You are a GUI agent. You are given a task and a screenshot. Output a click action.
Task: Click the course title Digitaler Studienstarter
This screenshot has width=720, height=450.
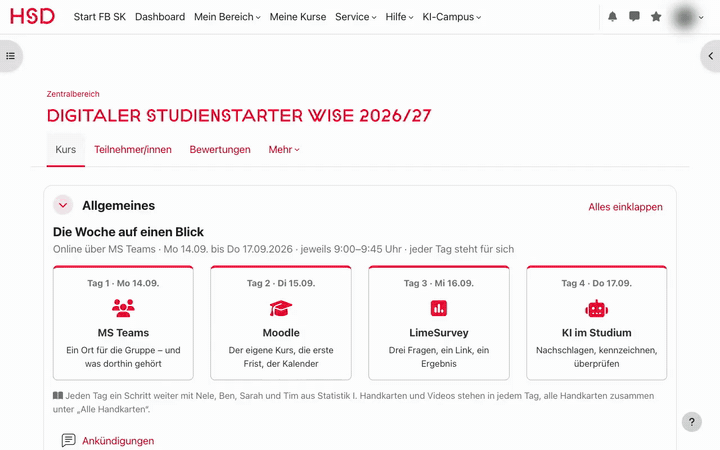pyautogui.click(x=239, y=116)
